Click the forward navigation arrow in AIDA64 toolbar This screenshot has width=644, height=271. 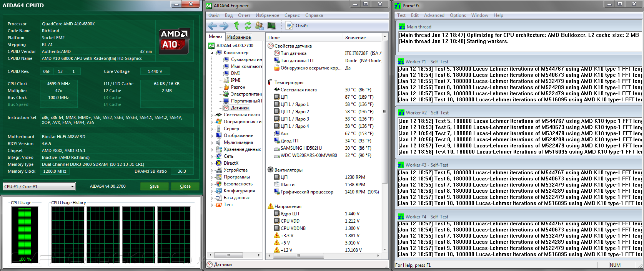tap(224, 26)
